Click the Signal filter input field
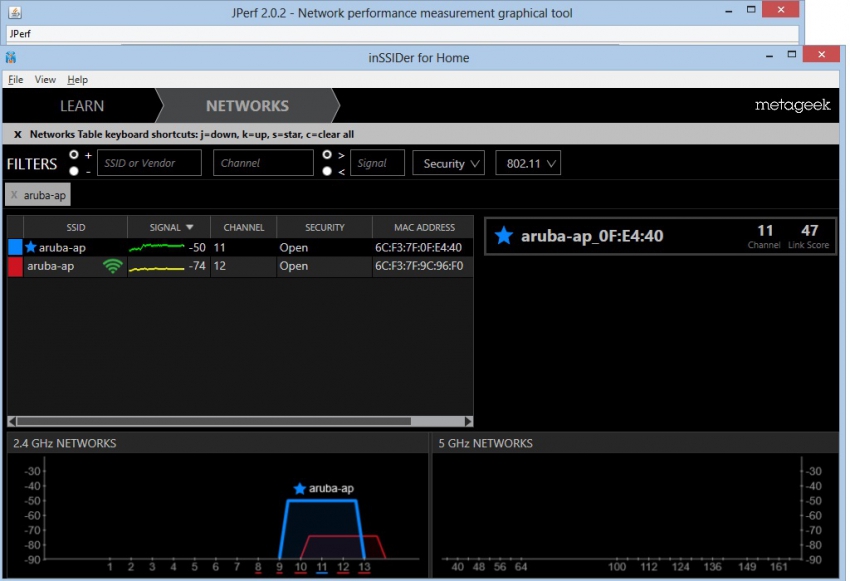This screenshot has height=581, width=850. click(x=377, y=163)
